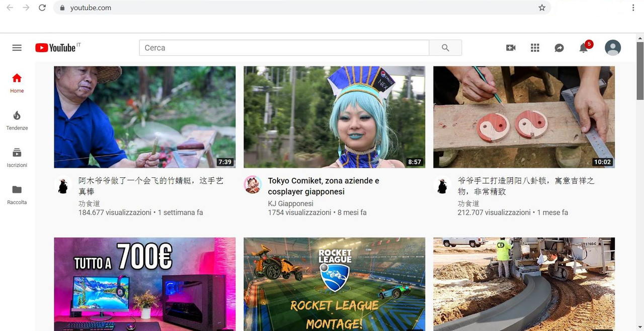The height and width of the screenshot is (331, 644).
Task: Open 功食道 channel under bamboo dragonfly video
Action: tap(89, 204)
